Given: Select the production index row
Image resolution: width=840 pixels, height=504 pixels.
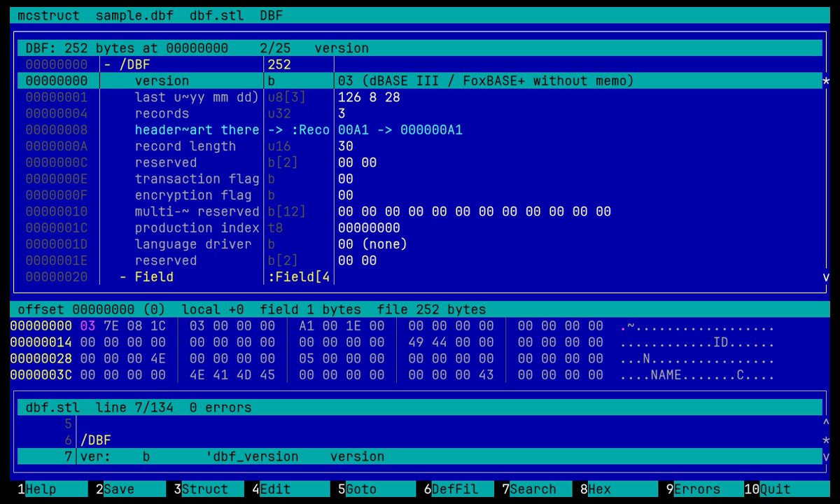Looking at the screenshot, I should pos(420,228).
